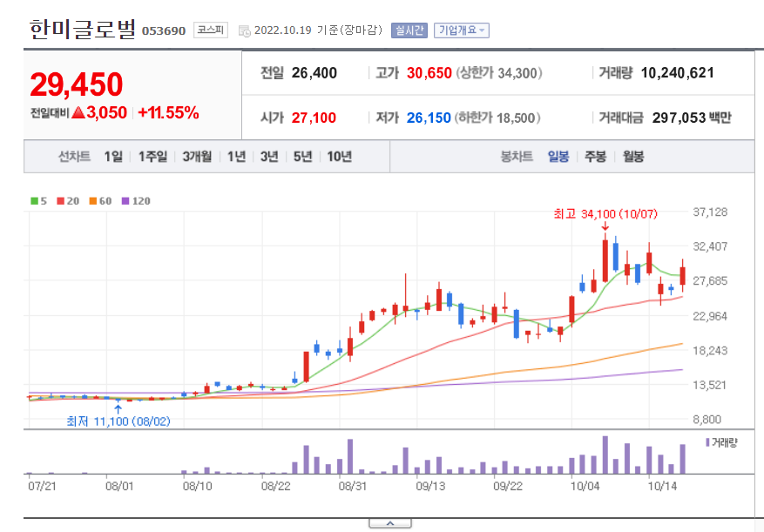Viewport: 764px width, 532px height.
Task: Click the 08/31 date axis label
Action: [x=353, y=486]
